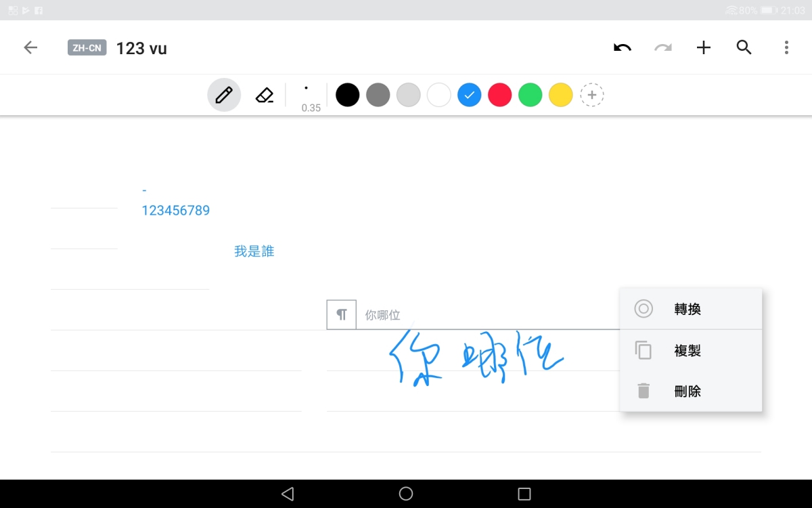This screenshot has height=508, width=812.
Task: Choose the white color swatch
Action: [x=439, y=96]
